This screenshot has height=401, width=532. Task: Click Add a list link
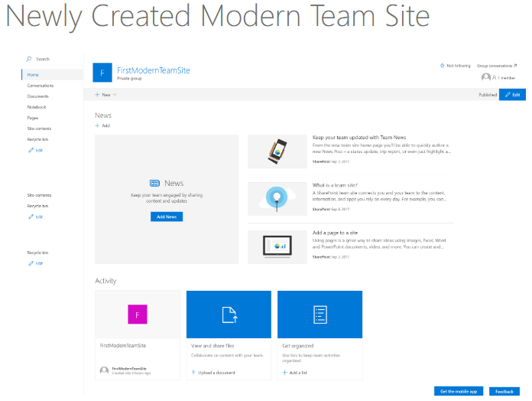tap(294, 373)
